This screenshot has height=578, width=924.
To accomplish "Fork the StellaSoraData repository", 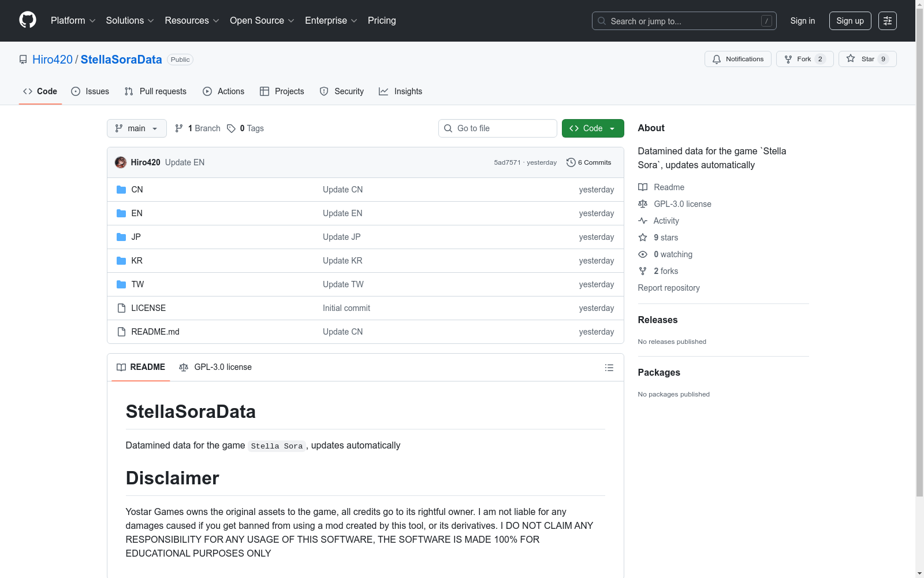I will click(x=805, y=59).
